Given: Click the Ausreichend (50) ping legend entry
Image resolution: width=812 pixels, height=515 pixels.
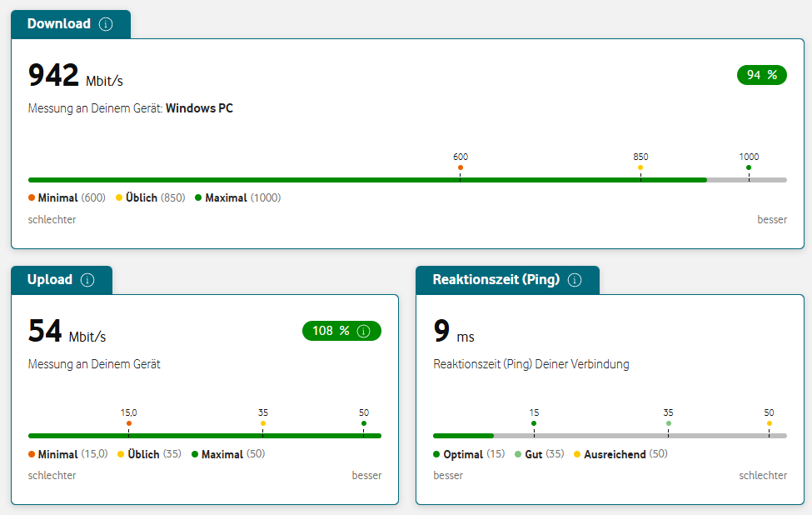Looking at the screenshot, I should point(620,454).
